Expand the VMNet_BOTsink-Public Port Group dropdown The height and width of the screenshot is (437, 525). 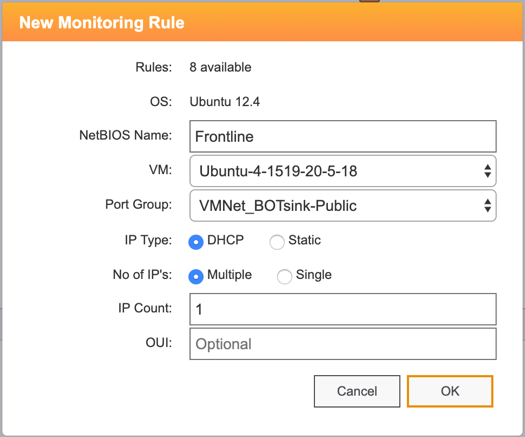click(343, 206)
